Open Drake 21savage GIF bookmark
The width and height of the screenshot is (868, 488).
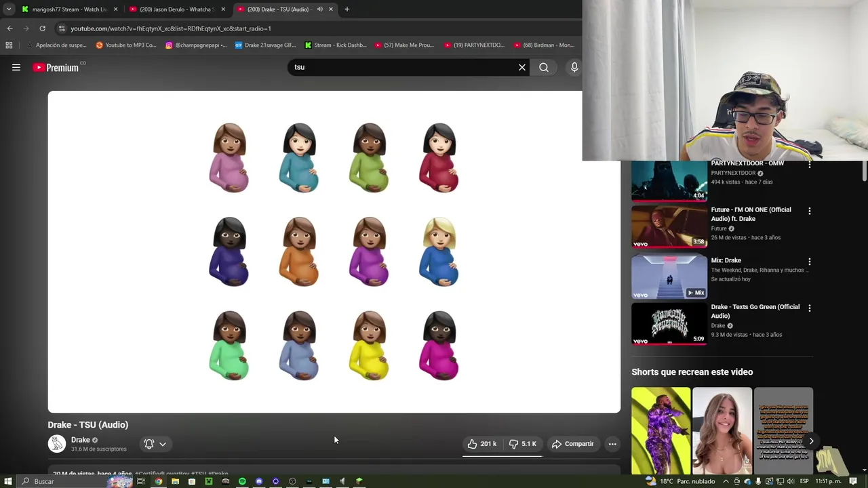265,45
